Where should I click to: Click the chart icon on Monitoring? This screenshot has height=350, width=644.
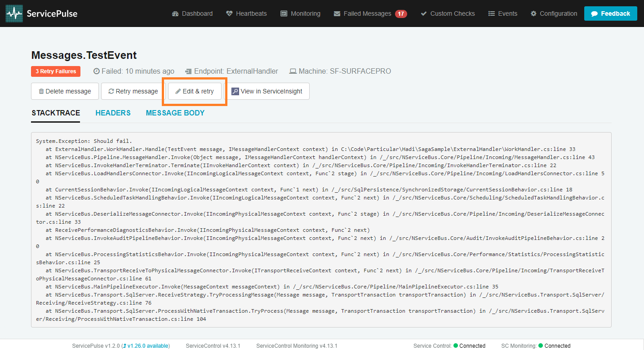(x=284, y=13)
